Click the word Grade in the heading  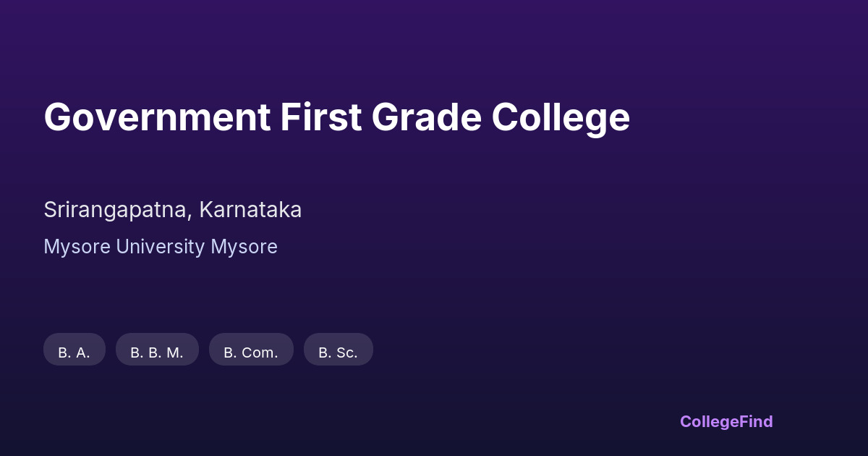426,117
